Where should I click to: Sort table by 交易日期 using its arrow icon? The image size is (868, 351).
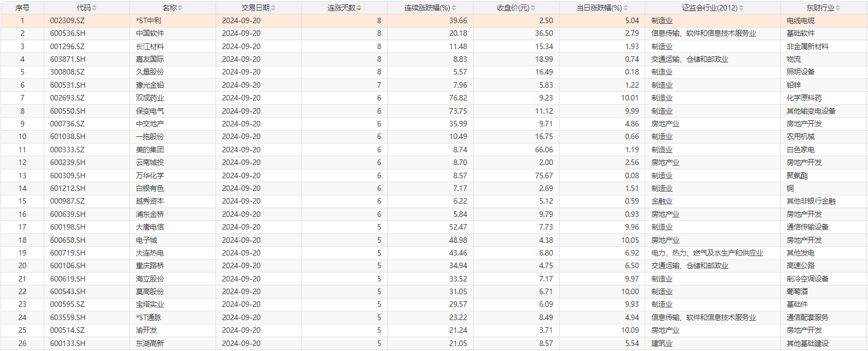(273, 8)
